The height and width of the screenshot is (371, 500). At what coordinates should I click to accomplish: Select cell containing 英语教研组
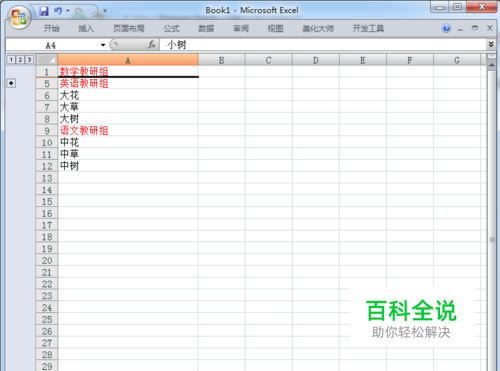(x=128, y=83)
